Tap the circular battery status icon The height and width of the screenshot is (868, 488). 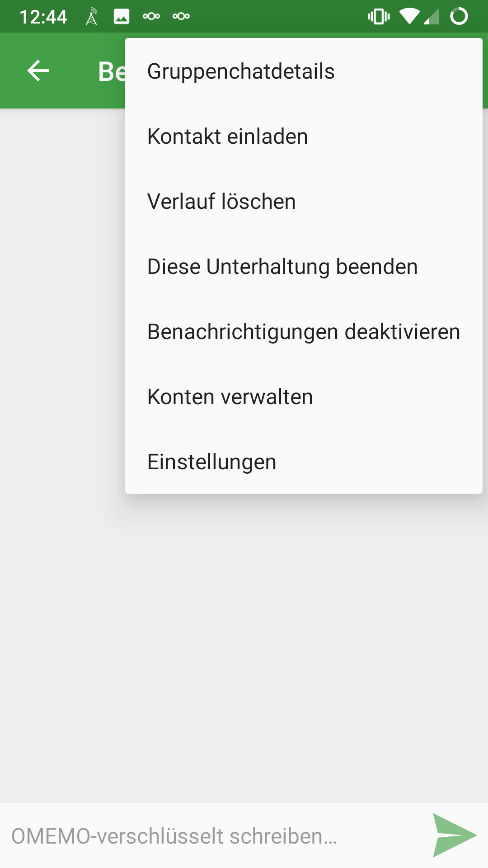pyautogui.click(x=459, y=17)
